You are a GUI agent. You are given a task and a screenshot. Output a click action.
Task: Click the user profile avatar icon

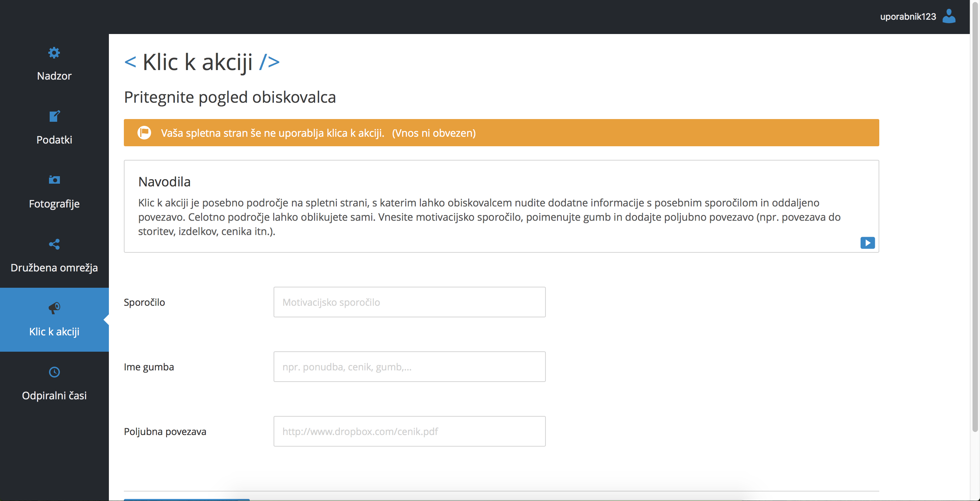[948, 16]
